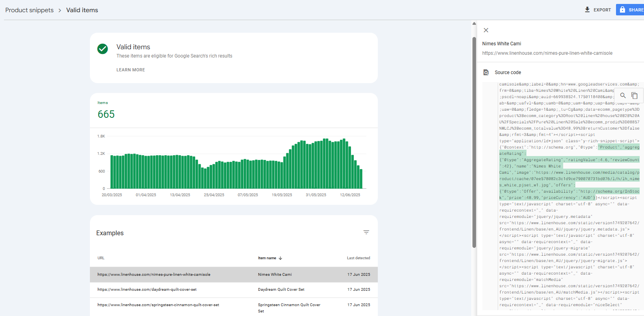
Task: Copy the source code to clipboard
Action: [x=635, y=95]
